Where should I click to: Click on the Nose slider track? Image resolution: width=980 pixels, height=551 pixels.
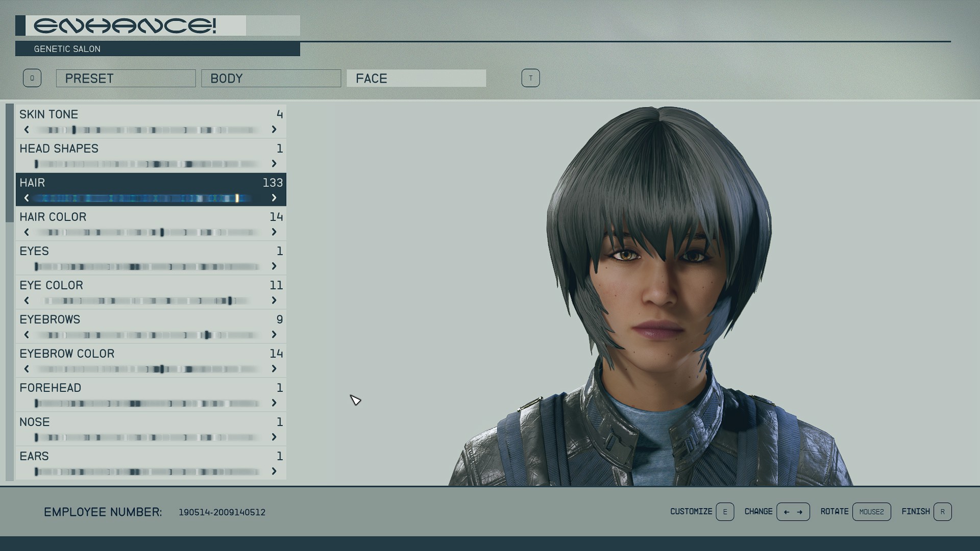pyautogui.click(x=147, y=438)
